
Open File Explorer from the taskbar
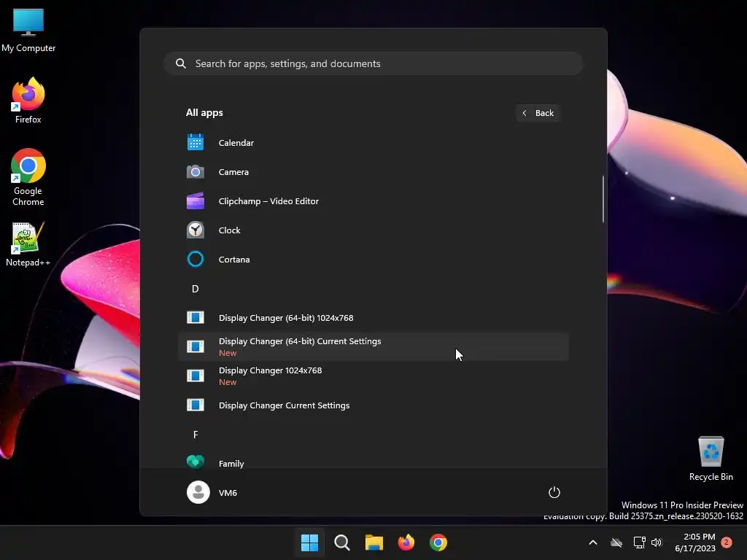pos(374,542)
